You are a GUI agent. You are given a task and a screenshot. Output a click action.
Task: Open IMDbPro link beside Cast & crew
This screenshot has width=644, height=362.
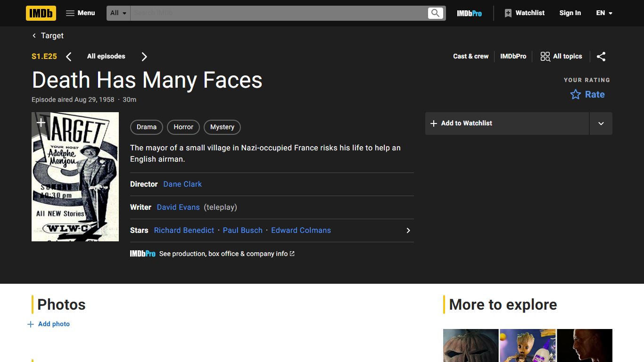(x=513, y=56)
